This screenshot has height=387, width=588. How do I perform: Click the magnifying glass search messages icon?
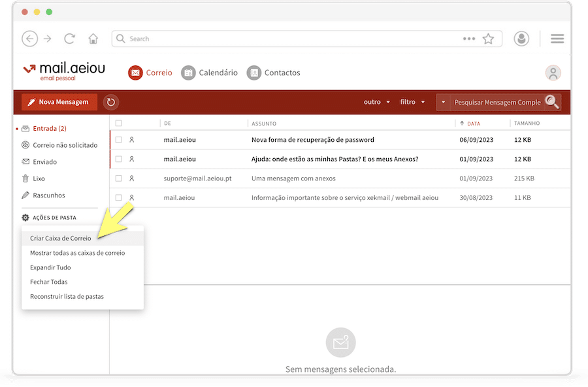click(x=552, y=102)
